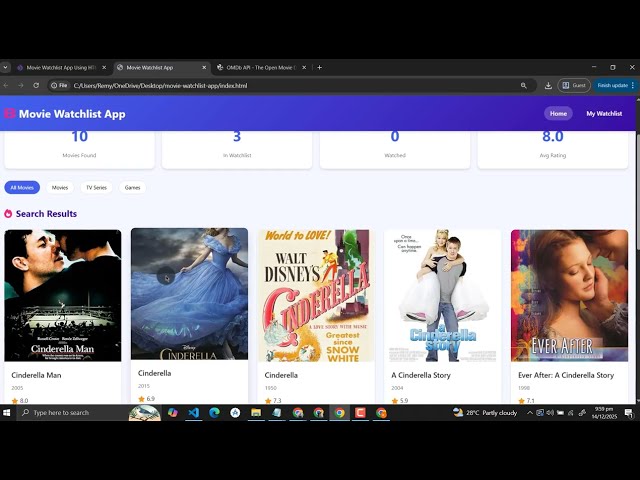Switch to the active Chrome window in taskbar
Screen dimensions: 640x480
[339, 413]
